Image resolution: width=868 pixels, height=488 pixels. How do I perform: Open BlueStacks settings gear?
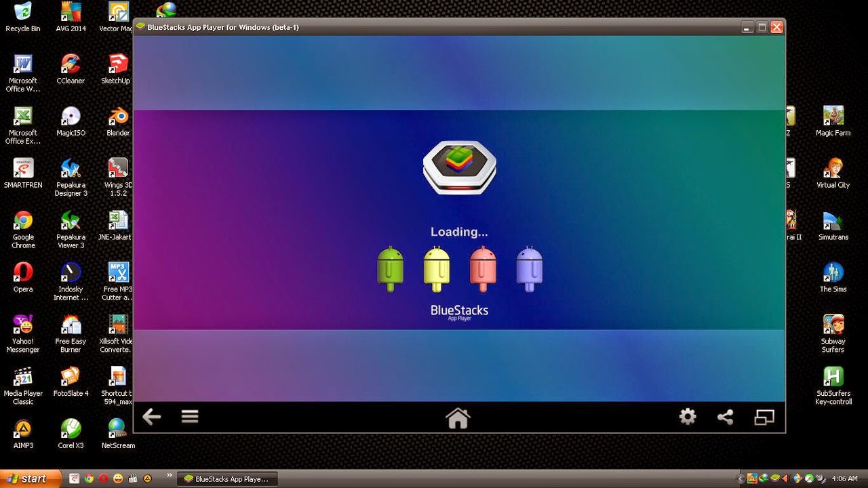click(688, 417)
